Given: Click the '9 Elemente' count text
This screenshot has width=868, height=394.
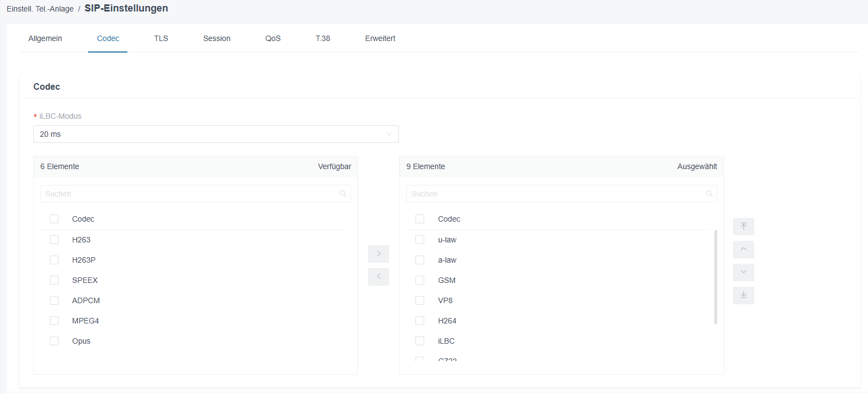Looking at the screenshot, I should 426,166.
